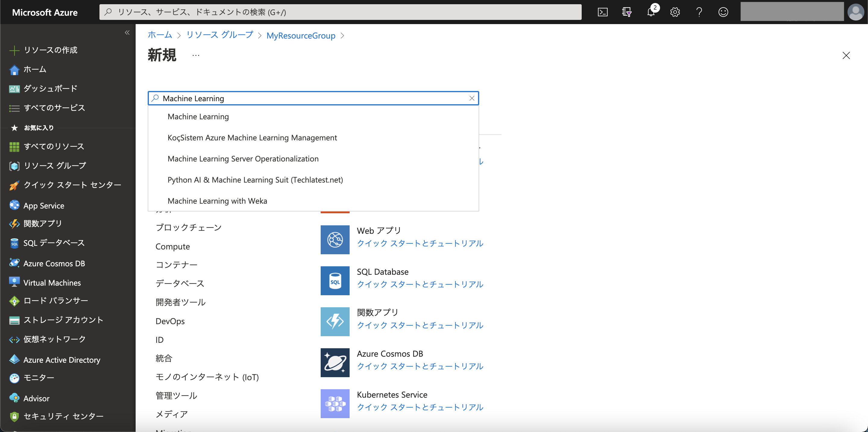Open portal settings gear icon
The height and width of the screenshot is (432, 868).
[675, 12]
